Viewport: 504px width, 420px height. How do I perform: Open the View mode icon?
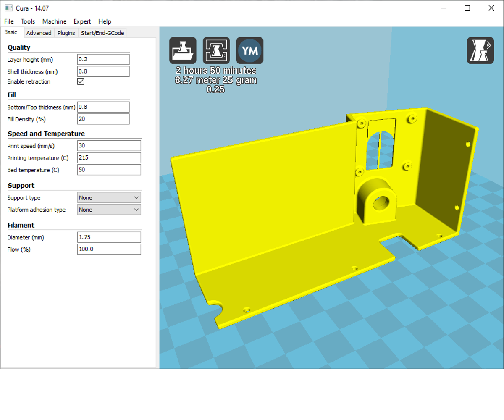pyautogui.click(x=480, y=50)
